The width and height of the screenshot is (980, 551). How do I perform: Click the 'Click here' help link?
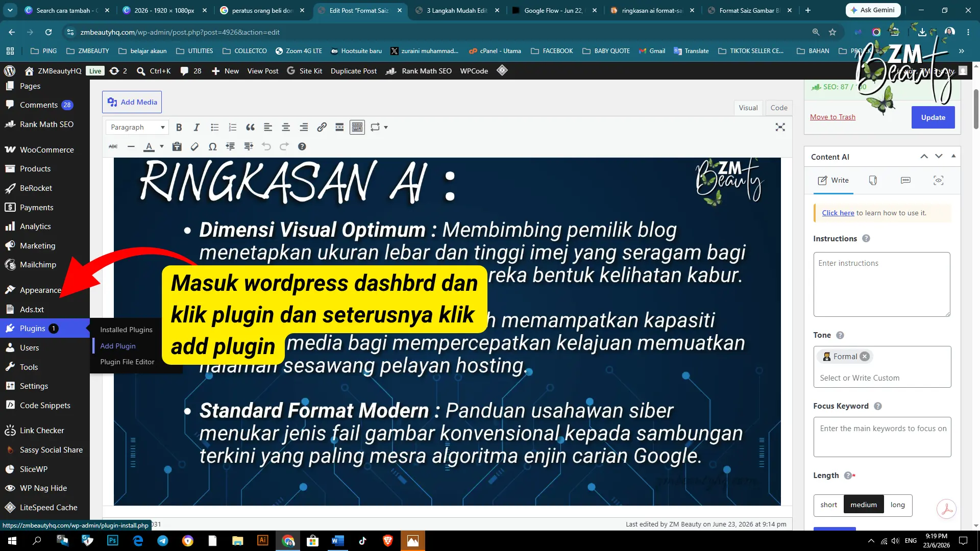tap(838, 213)
